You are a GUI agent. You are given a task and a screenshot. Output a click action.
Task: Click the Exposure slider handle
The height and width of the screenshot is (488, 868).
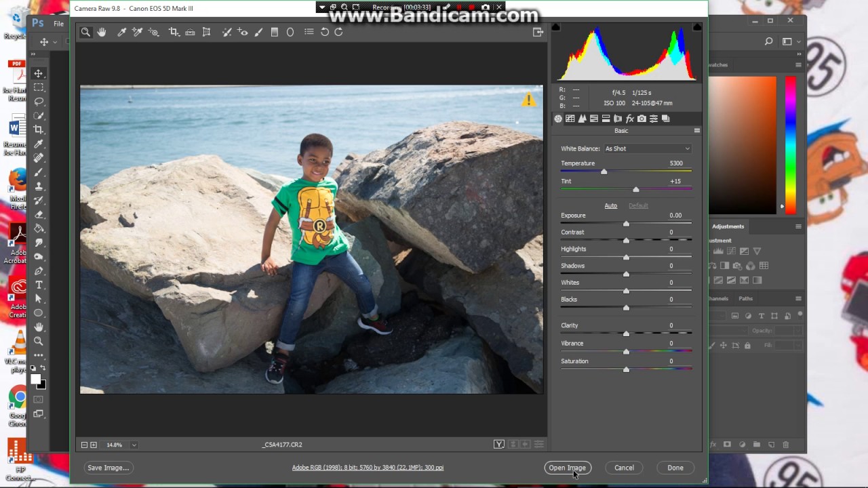(626, 224)
